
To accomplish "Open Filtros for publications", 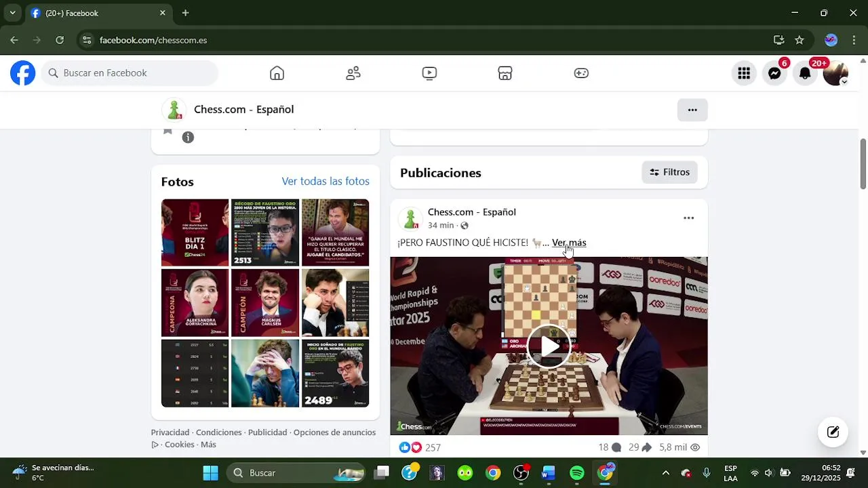I will click(x=669, y=172).
